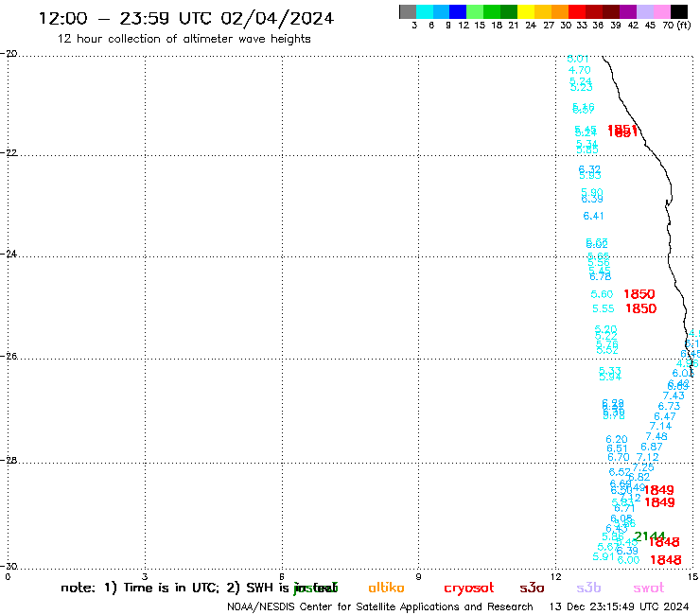Click the note 'Time is in UTC' text

171,588
